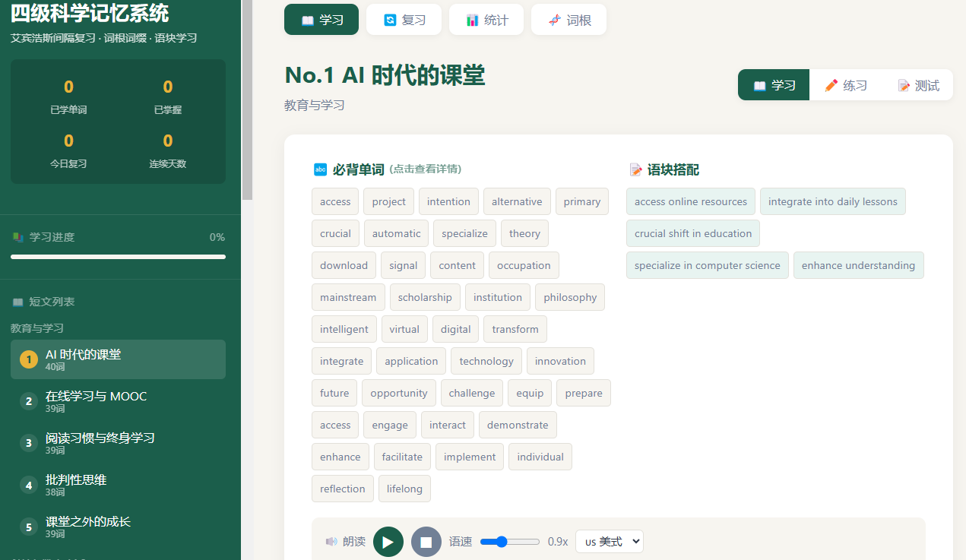966x560 pixels.
Task: Click the 'scholarship' word chip
Action: tap(425, 297)
